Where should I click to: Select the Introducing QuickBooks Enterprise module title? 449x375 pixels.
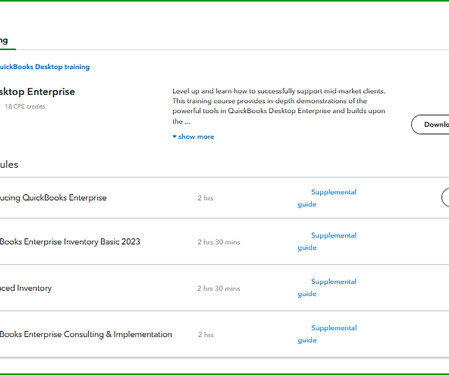click(53, 198)
